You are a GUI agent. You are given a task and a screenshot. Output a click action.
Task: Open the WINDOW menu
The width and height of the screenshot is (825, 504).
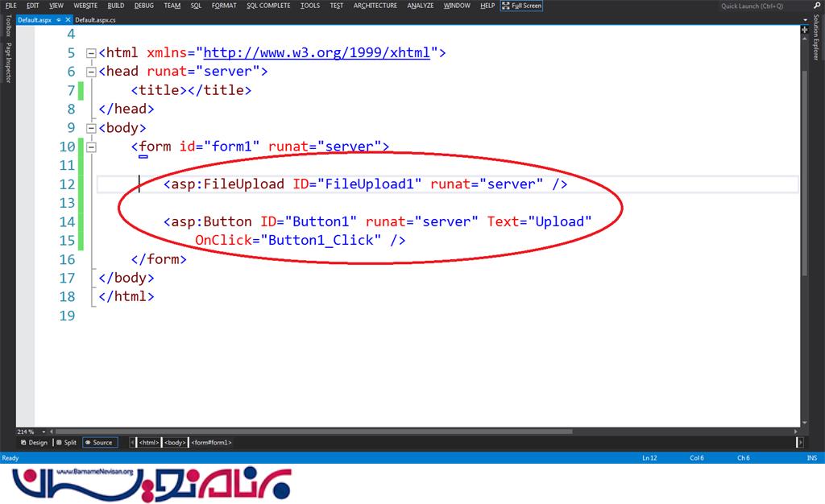[x=457, y=6]
